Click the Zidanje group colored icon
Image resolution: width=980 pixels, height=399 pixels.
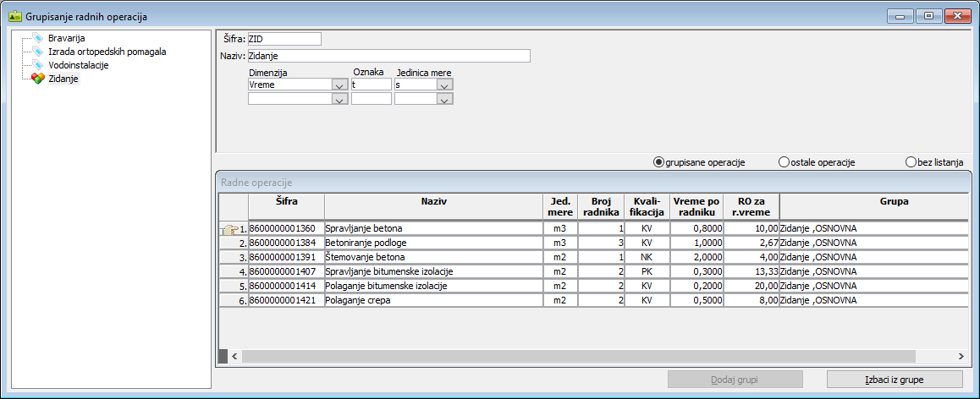[37, 79]
